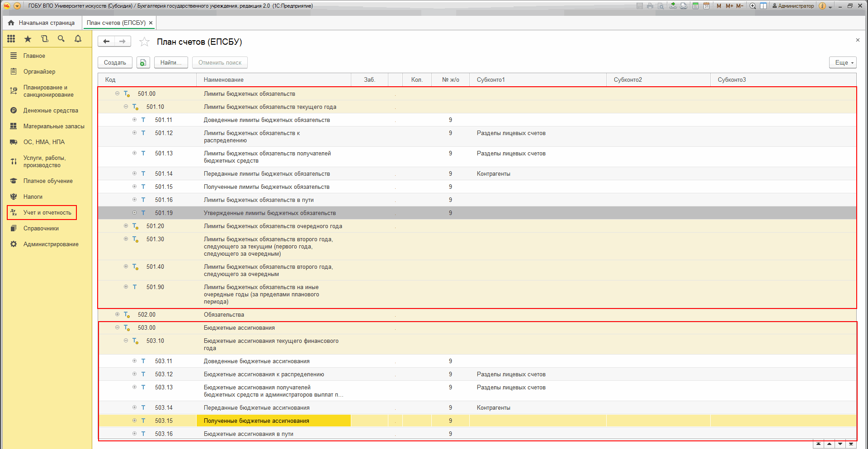Close the План счетов form with the X
Viewport: 868px width, 449px height.
point(858,40)
